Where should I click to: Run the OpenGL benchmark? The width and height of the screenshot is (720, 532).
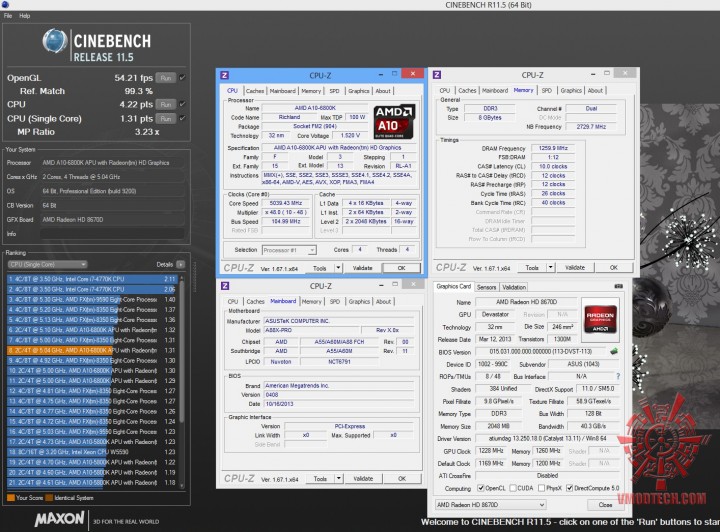[166, 78]
